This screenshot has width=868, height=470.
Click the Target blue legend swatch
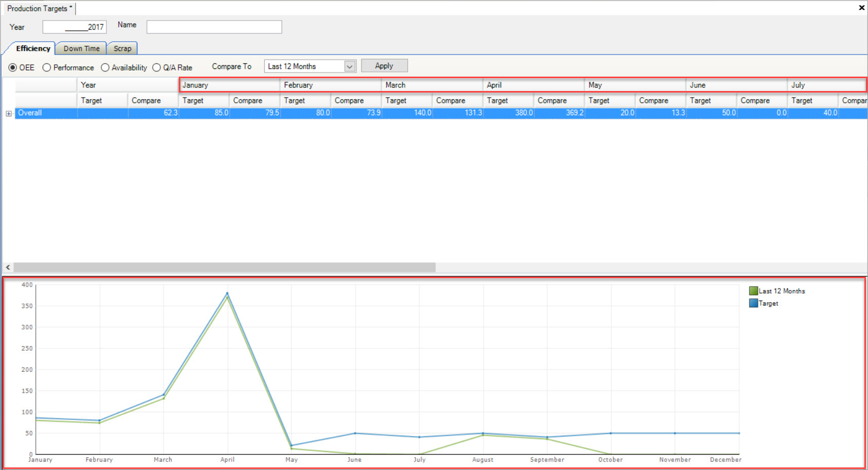[x=753, y=303]
